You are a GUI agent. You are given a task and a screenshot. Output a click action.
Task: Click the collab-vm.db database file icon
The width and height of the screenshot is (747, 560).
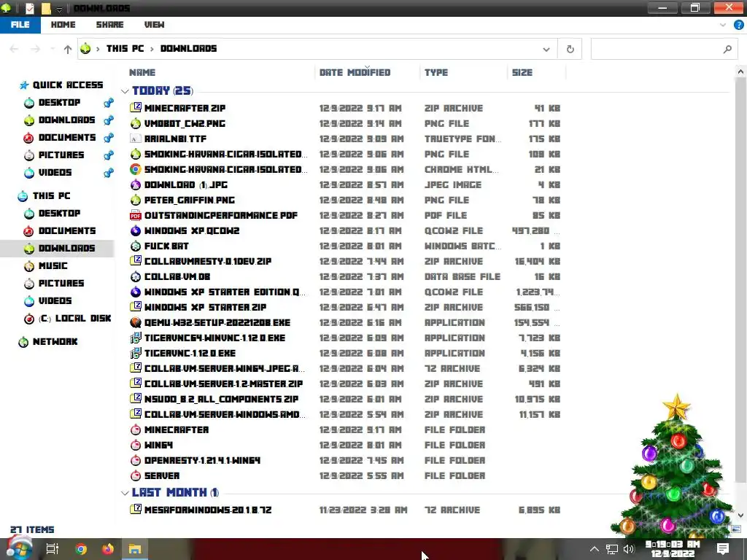tap(136, 276)
